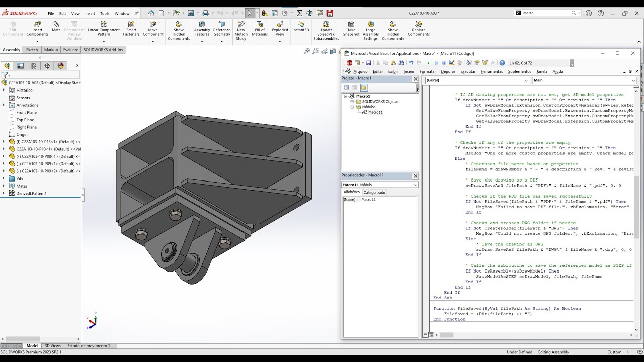Start a New Motion Study

(x=241, y=31)
